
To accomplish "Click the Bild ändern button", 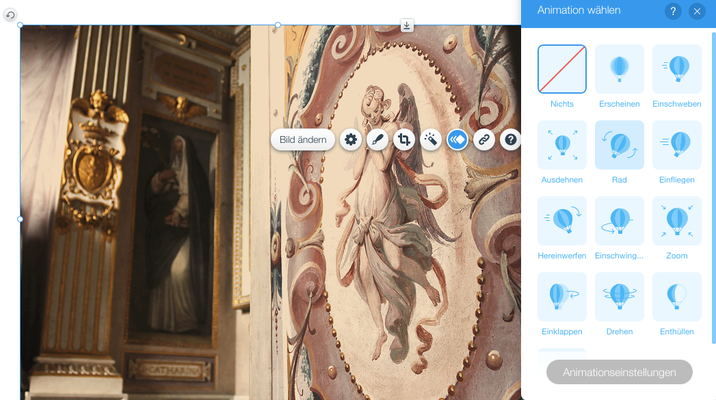I will click(303, 140).
